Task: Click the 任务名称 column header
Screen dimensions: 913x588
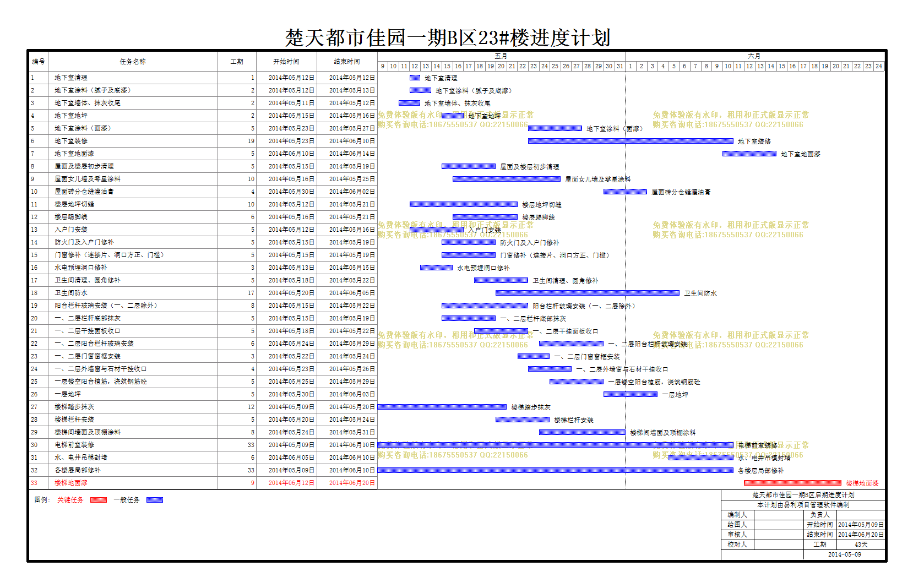Action: pyautogui.click(x=133, y=62)
